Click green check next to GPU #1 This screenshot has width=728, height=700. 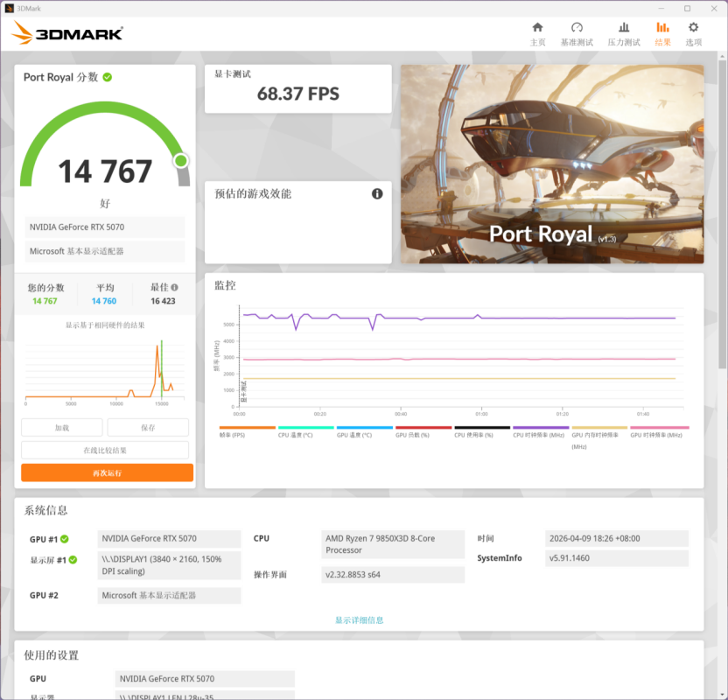tap(65, 539)
